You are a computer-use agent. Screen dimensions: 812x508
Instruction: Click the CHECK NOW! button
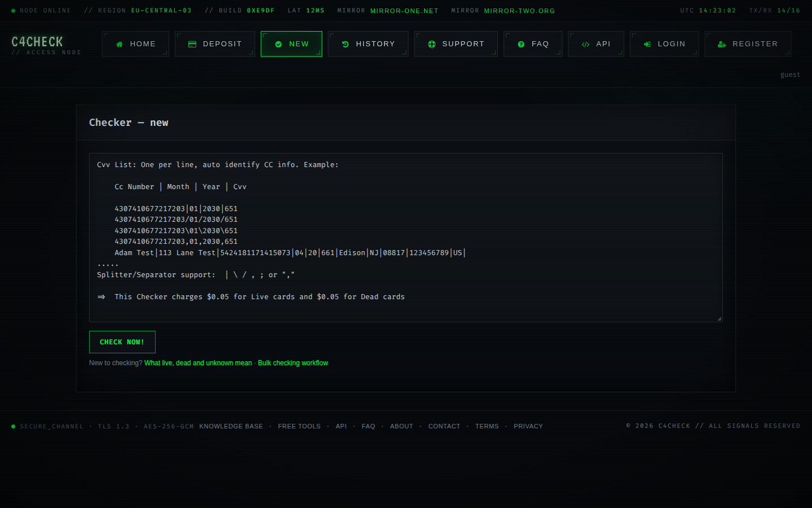coord(122,342)
